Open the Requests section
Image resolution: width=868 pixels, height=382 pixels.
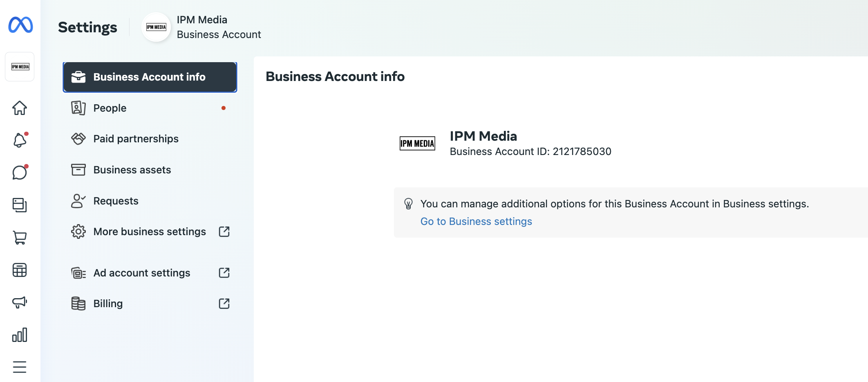click(x=116, y=201)
